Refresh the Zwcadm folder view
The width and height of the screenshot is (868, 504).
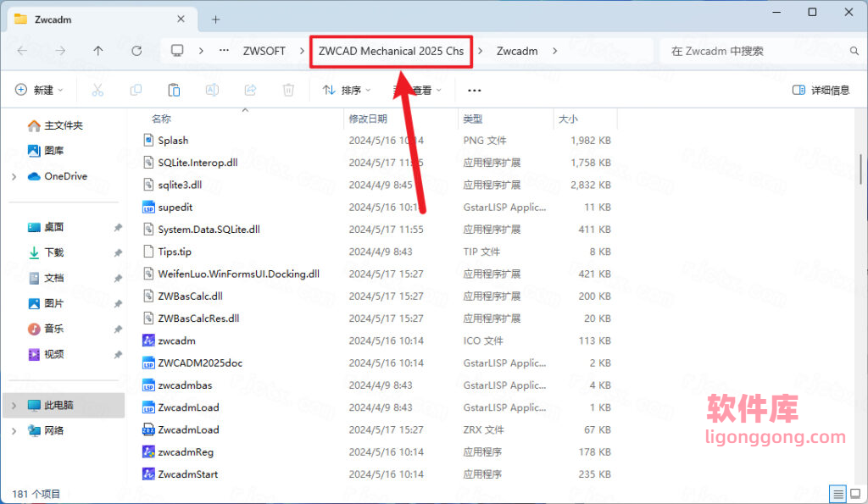(136, 51)
